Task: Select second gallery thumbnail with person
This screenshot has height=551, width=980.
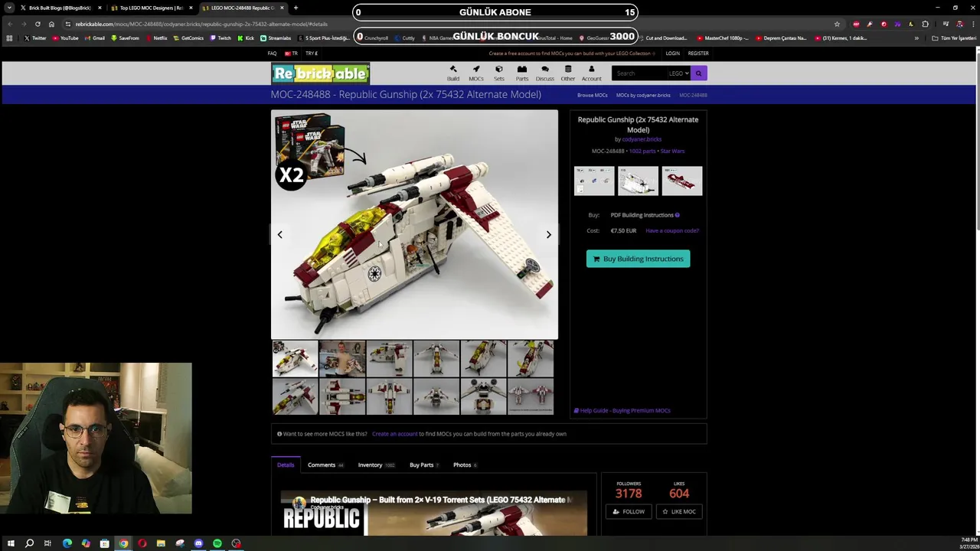Action: [342, 359]
